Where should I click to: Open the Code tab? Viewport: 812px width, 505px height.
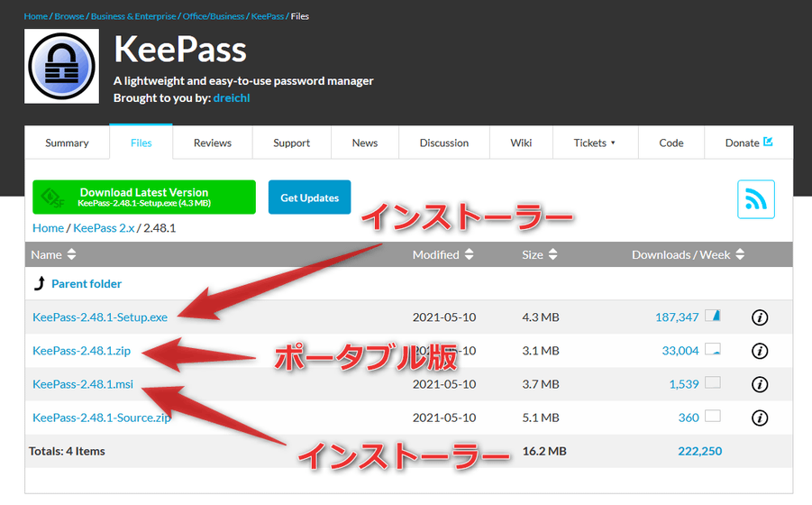(x=671, y=143)
